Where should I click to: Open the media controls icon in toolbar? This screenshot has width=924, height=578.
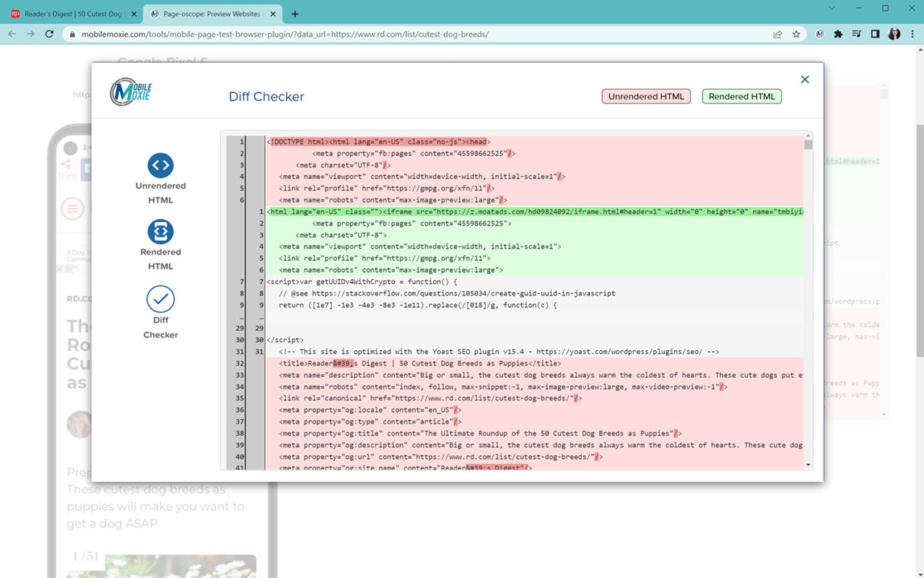(x=857, y=34)
